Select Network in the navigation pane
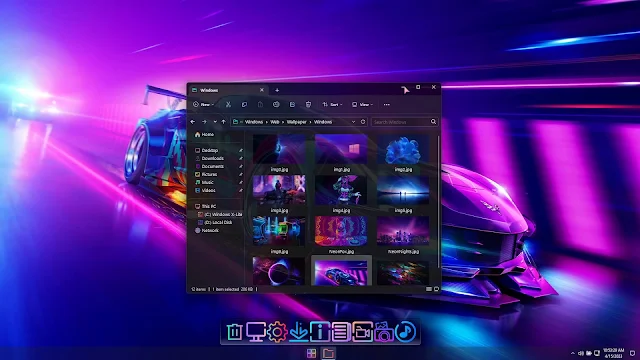 click(x=207, y=230)
